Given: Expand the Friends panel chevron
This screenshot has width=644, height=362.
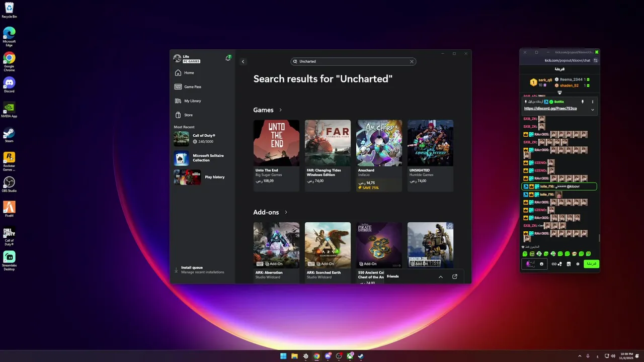Looking at the screenshot, I should 441,277.
